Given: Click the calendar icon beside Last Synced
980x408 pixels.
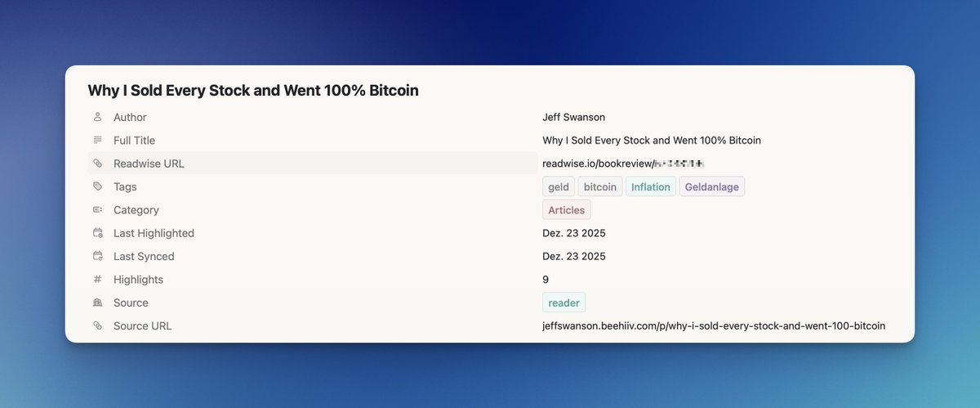Looking at the screenshot, I should (x=98, y=256).
